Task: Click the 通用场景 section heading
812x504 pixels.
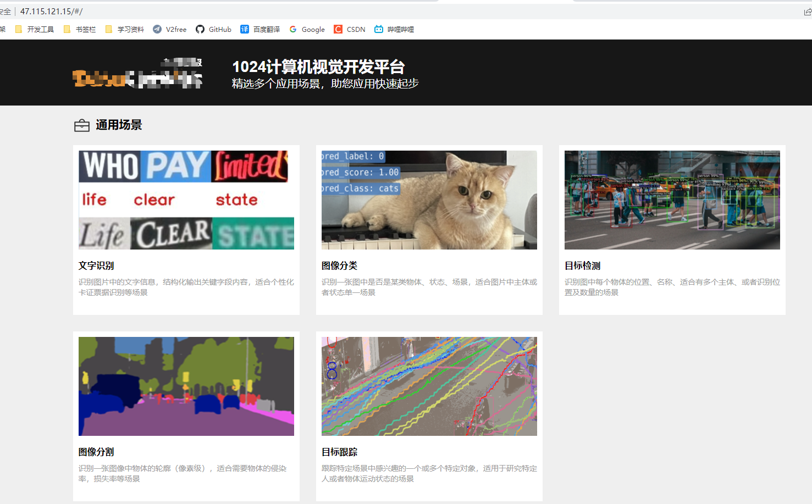Action: coord(118,125)
